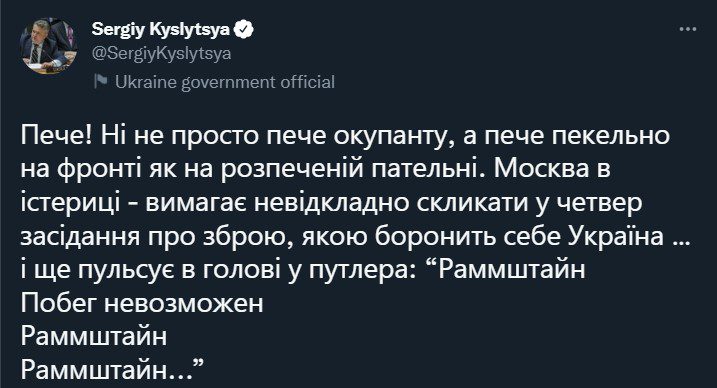Screen dimensions: 717x388
Task: Select the line 'Побег невозможен'
Action: pyautogui.click(x=142, y=303)
